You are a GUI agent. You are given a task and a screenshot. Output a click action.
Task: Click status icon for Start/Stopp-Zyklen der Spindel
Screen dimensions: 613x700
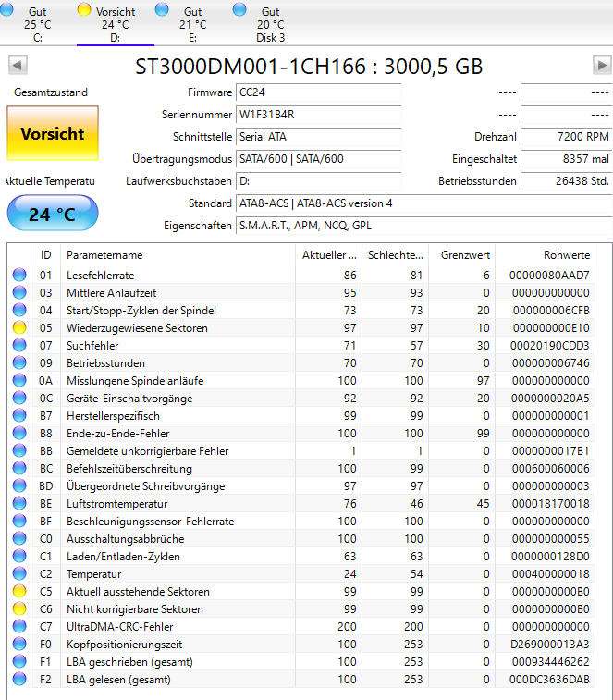(x=19, y=310)
